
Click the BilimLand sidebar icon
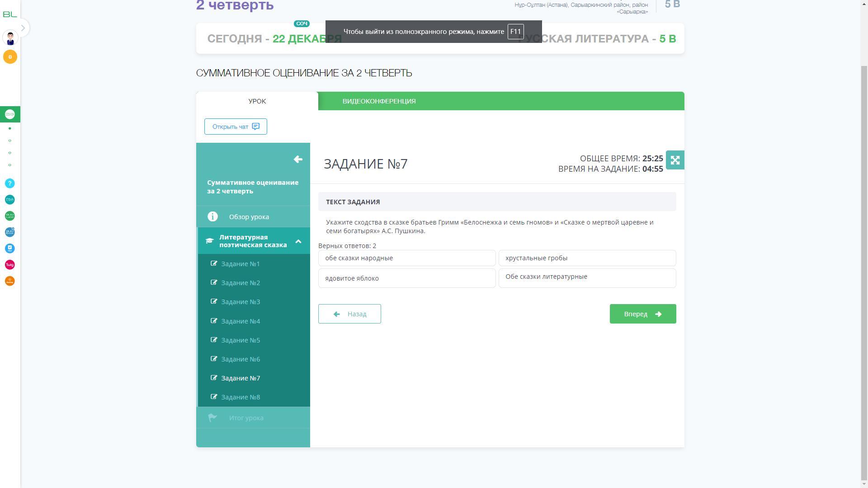10,216
